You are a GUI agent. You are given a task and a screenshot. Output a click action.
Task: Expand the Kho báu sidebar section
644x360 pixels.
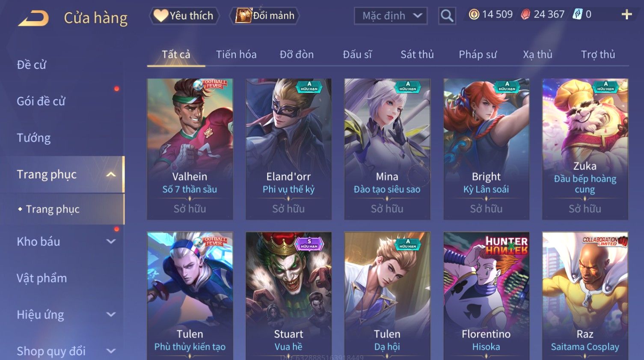111,241
